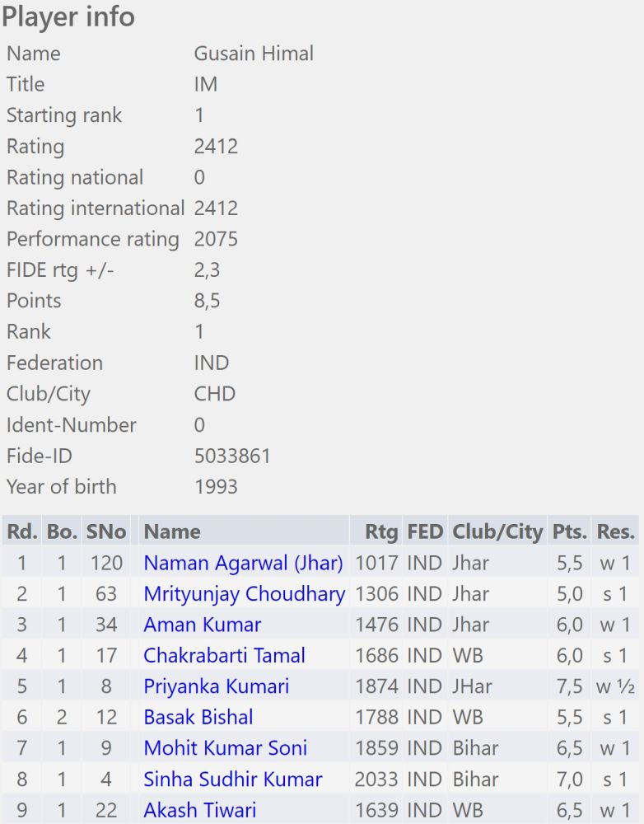
Task: Click the Aman Kumar link
Action: [x=202, y=625]
